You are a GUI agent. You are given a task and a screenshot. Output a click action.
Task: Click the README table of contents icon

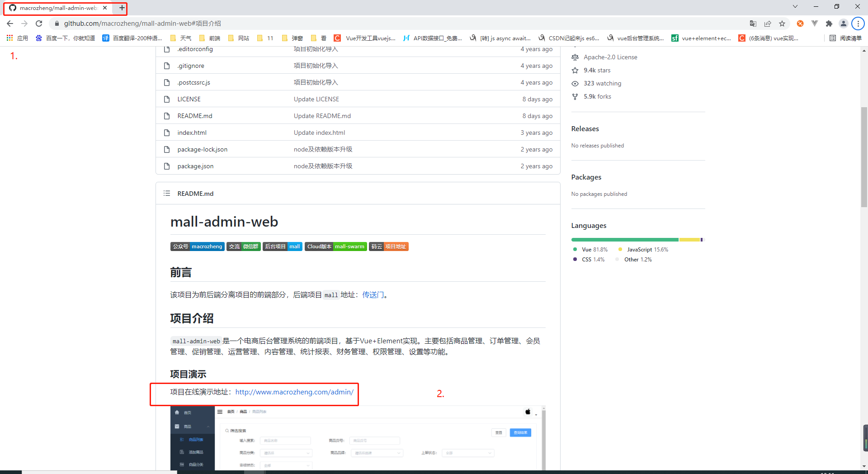pos(166,193)
